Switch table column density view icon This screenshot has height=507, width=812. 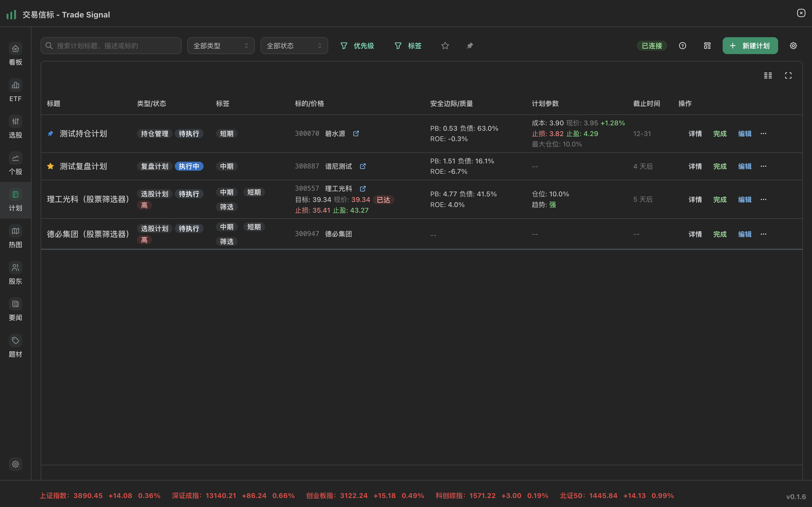[x=768, y=75]
